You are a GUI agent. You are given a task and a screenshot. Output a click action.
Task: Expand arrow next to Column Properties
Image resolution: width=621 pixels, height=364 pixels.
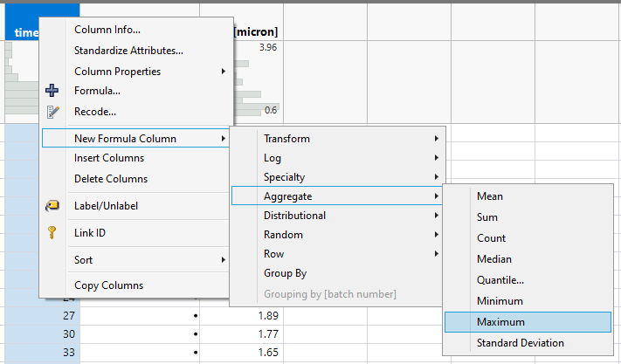tap(224, 72)
